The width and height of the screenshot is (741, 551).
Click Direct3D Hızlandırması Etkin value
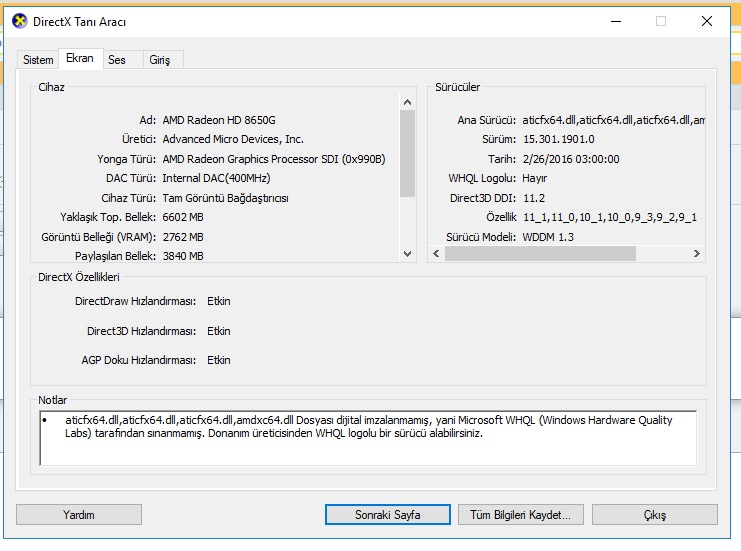click(219, 331)
